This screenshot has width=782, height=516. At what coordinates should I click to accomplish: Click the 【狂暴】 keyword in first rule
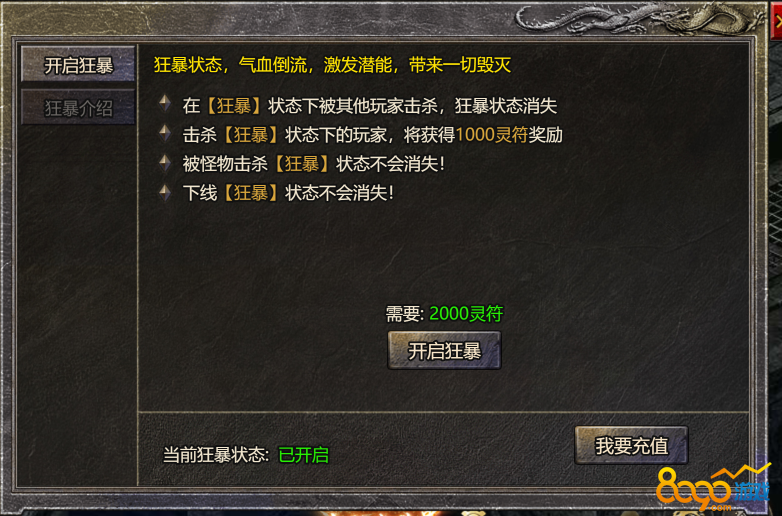[x=233, y=106]
